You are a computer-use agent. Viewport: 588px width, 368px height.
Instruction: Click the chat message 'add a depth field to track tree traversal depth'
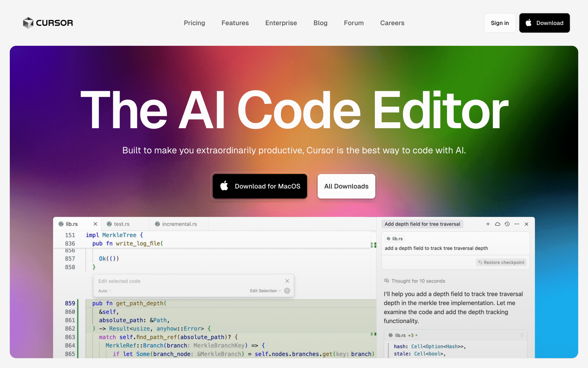(x=436, y=248)
